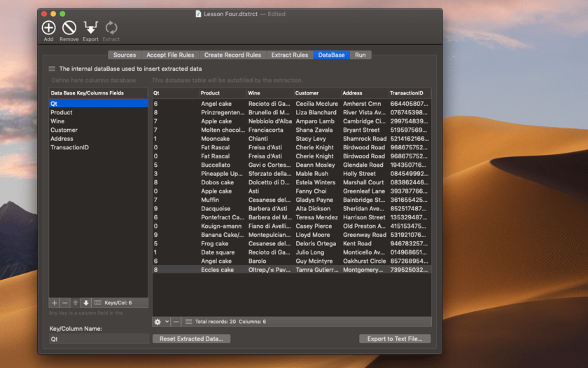Click the Total records: 20 status text

216,322
